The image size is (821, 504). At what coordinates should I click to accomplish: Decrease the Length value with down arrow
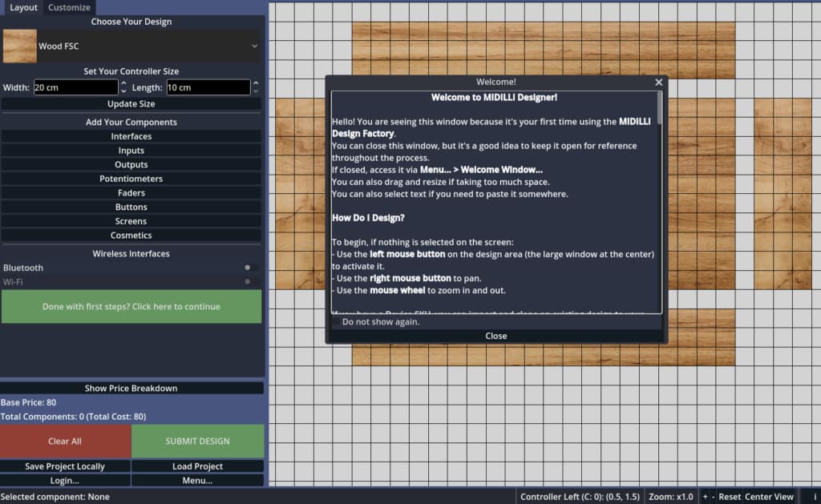pyautogui.click(x=256, y=91)
